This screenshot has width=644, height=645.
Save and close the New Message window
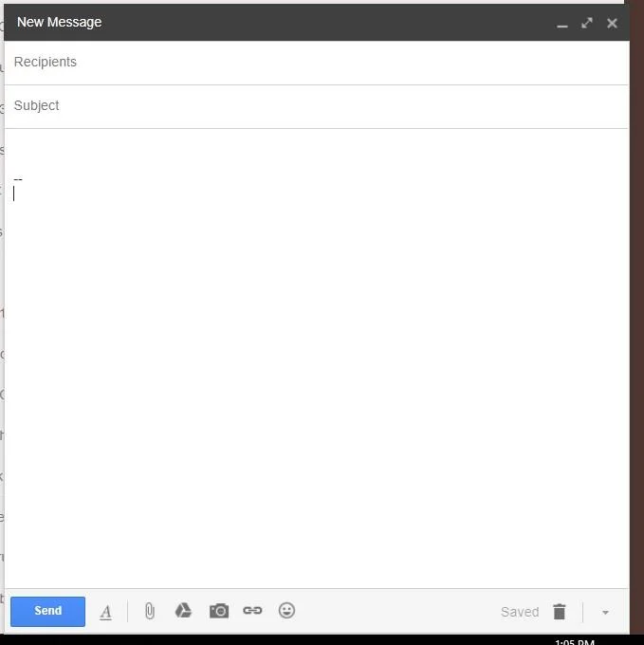(x=612, y=23)
